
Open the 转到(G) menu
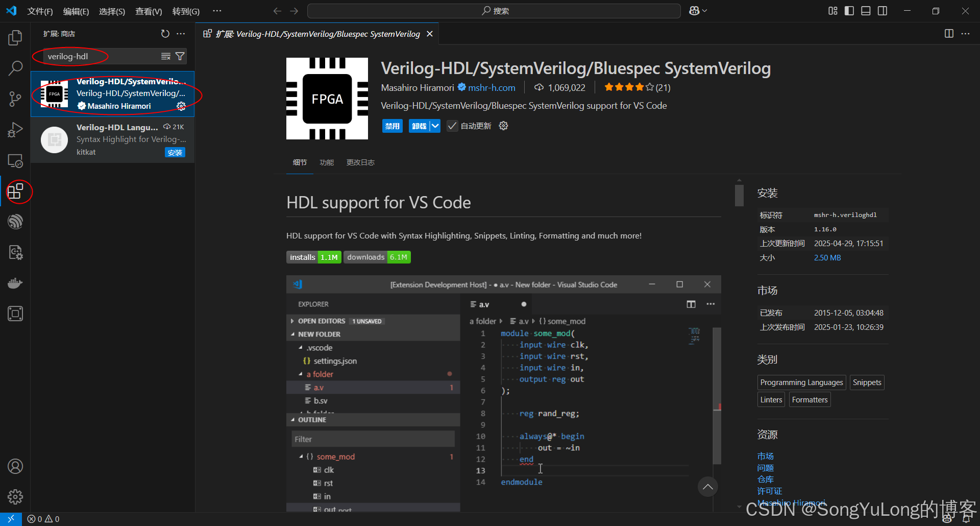click(x=186, y=11)
